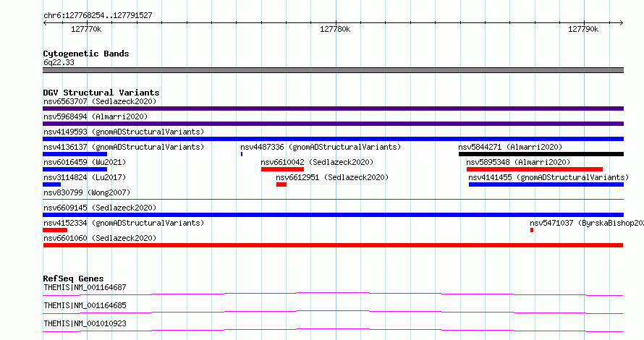Click the 127790k ruler tick
The height and width of the screenshot is (340, 644).
583,29
